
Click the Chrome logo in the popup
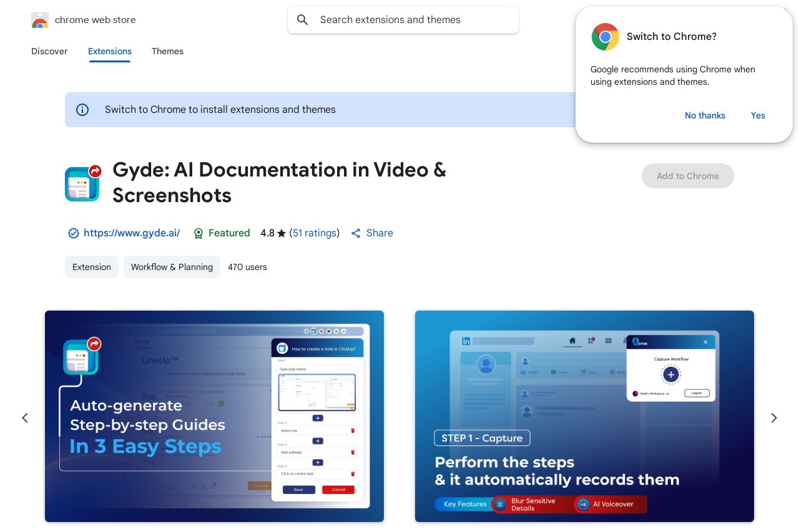pos(605,37)
